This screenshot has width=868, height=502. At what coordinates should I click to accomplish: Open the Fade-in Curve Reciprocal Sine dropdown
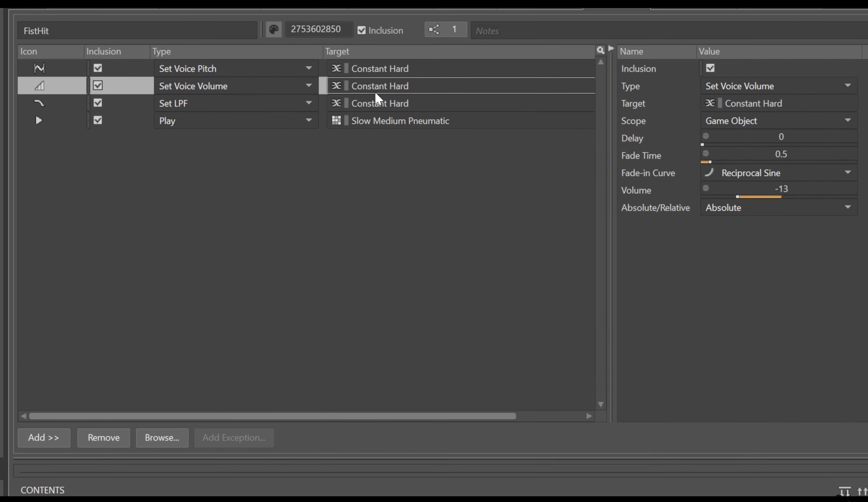pos(848,172)
